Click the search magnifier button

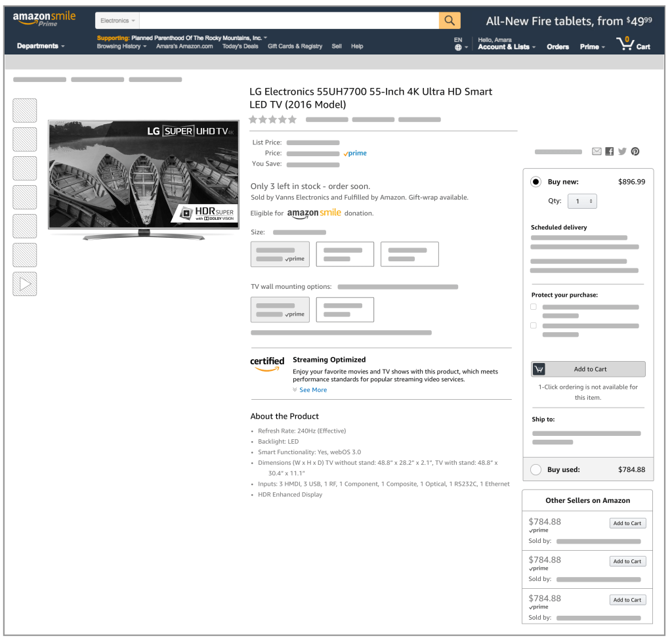click(x=450, y=21)
